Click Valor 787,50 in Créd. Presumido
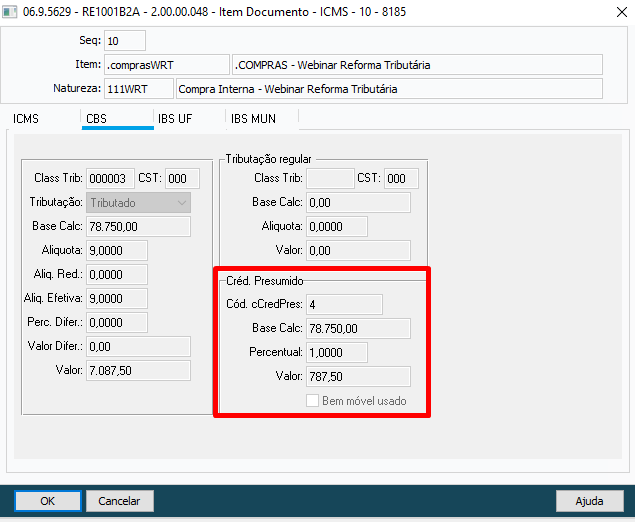 [x=358, y=377]
